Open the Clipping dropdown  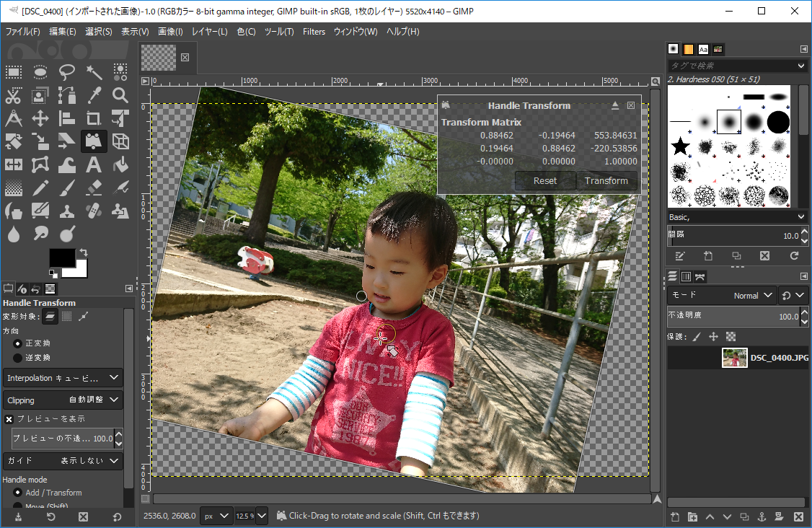pyautogui.click(x=63, y=400)
